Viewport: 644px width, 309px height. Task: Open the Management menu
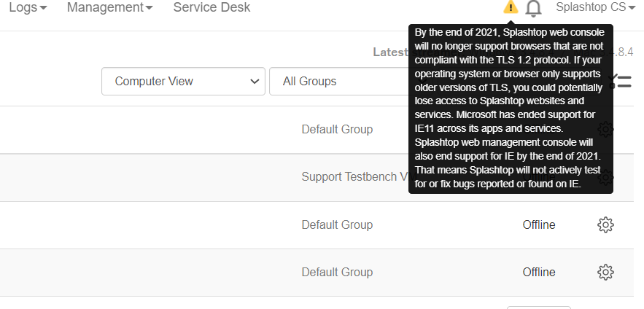click(x=109, y=7)
